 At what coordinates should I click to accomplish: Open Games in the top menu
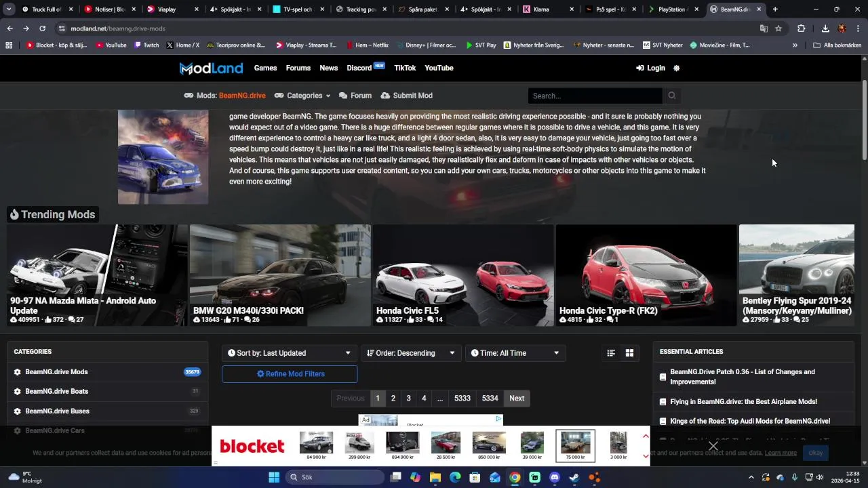pyautogui.click(x=265, y=68)
